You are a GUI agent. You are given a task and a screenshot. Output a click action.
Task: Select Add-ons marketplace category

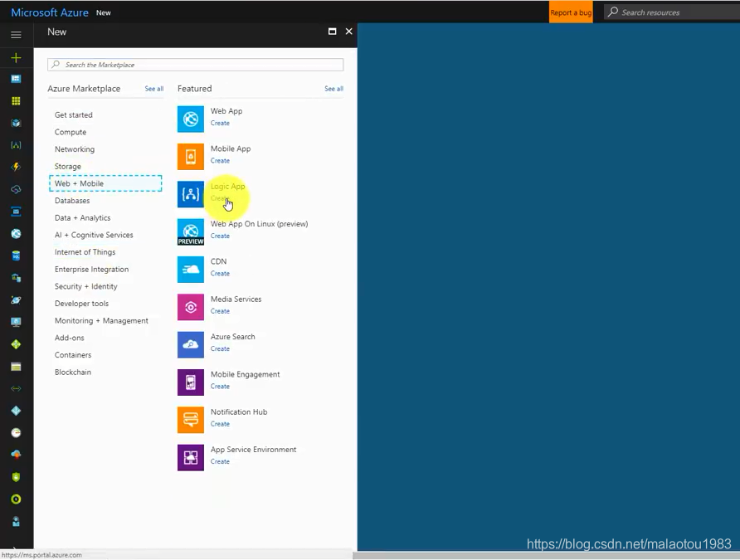tap(70, 338)
